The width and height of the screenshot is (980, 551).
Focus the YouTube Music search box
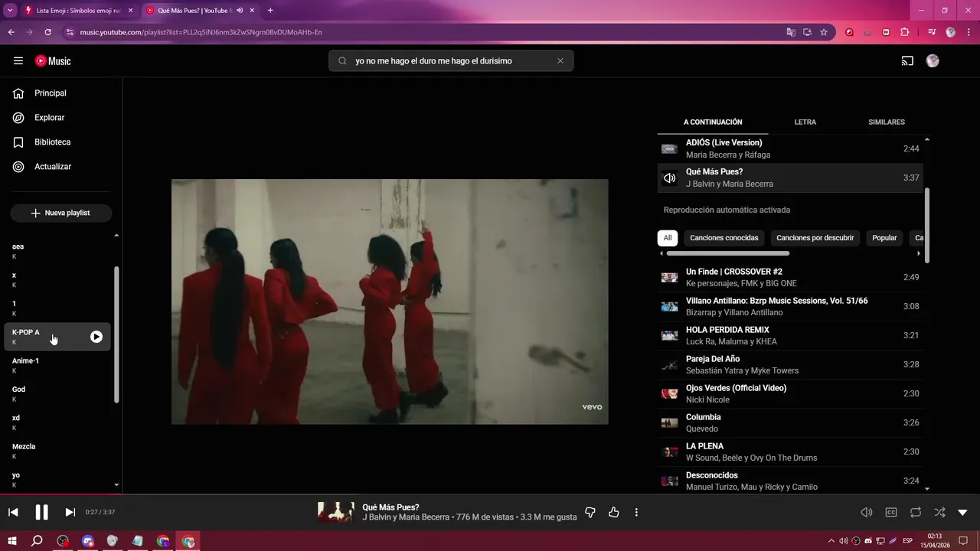tap(451, 61)
